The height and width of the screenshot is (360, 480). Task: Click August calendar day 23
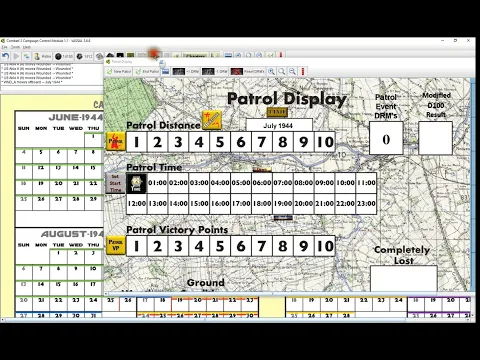pyautogui.click(x=76, y=304)
